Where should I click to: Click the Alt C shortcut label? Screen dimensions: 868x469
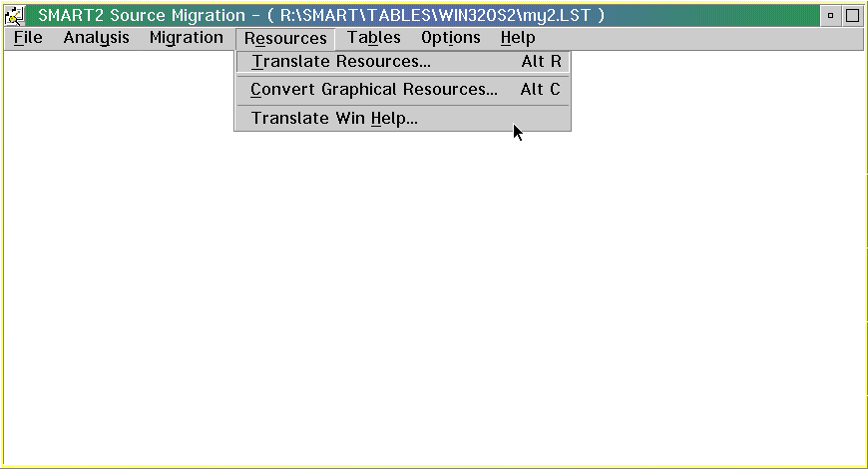pyautogui.click(x=540, y=90)
